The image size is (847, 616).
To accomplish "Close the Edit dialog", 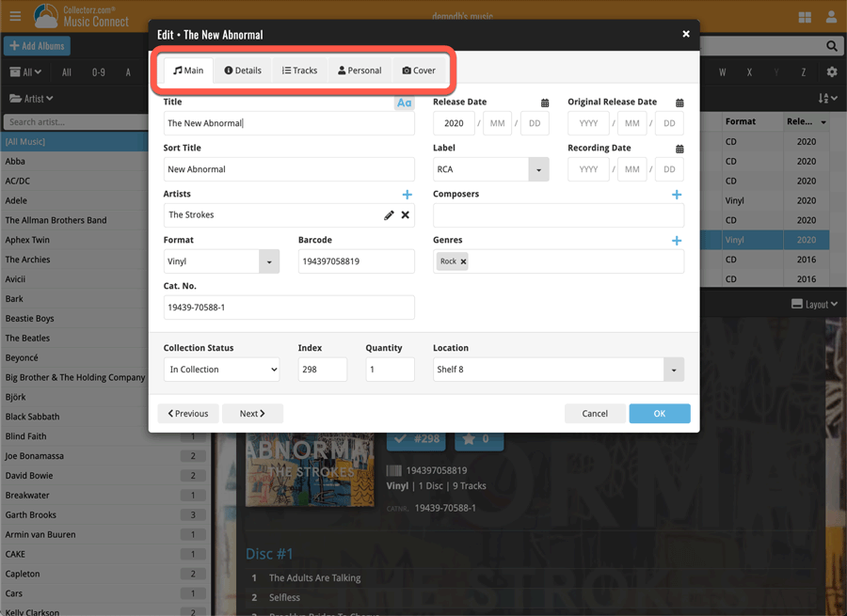I will pyautogui.click(x=685, y=34).
